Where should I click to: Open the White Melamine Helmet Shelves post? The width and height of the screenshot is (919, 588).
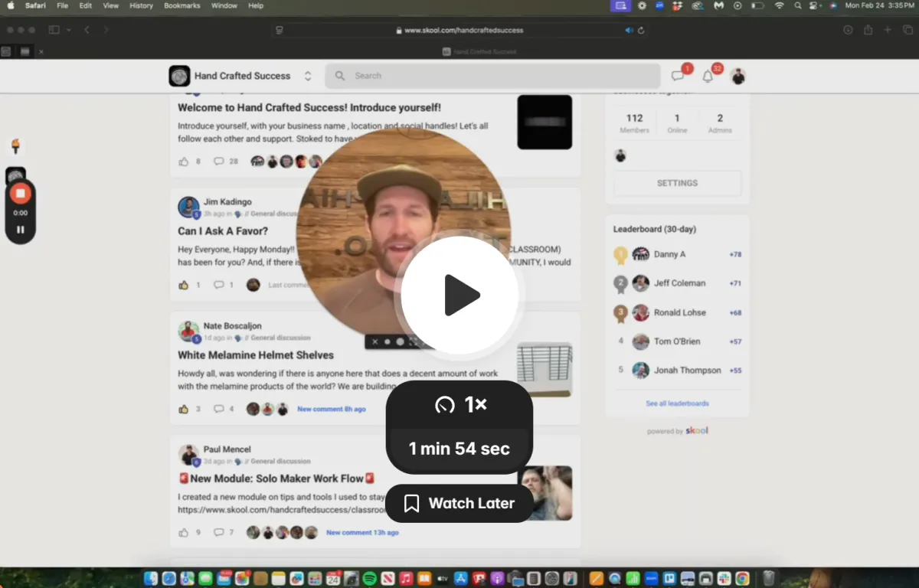(x=256, y=355)
